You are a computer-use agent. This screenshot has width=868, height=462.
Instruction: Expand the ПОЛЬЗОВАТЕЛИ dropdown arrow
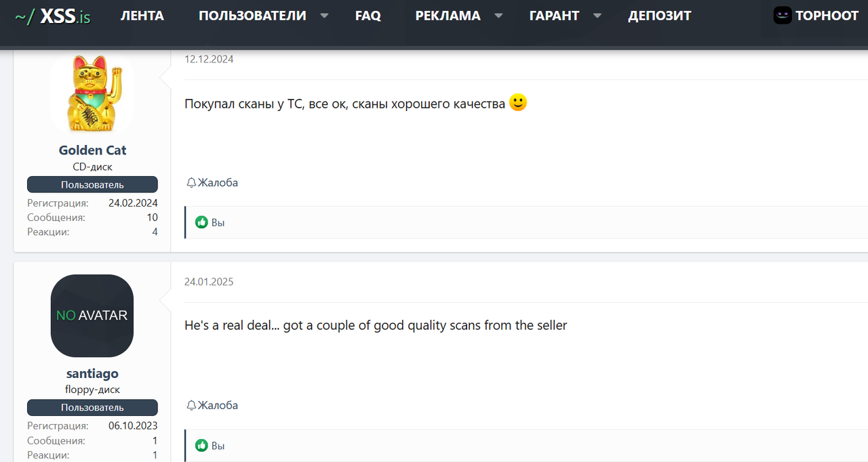coord(324,16)
